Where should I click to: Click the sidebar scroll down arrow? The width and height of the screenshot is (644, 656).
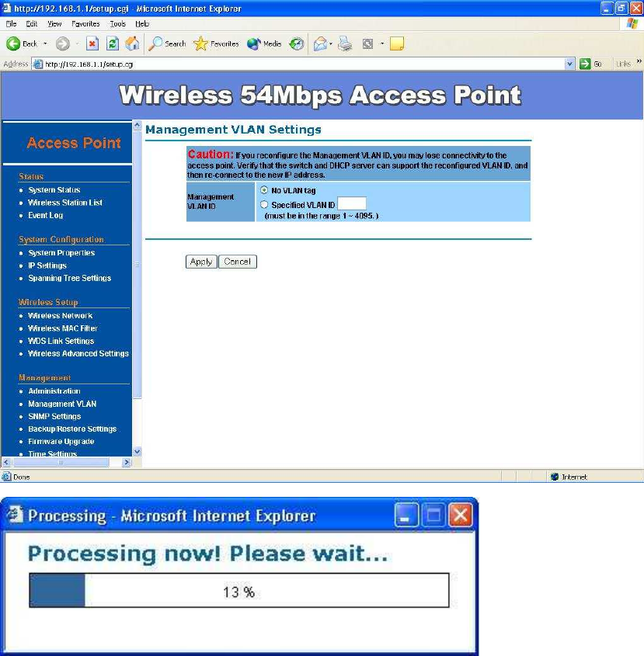pos(138,451)
